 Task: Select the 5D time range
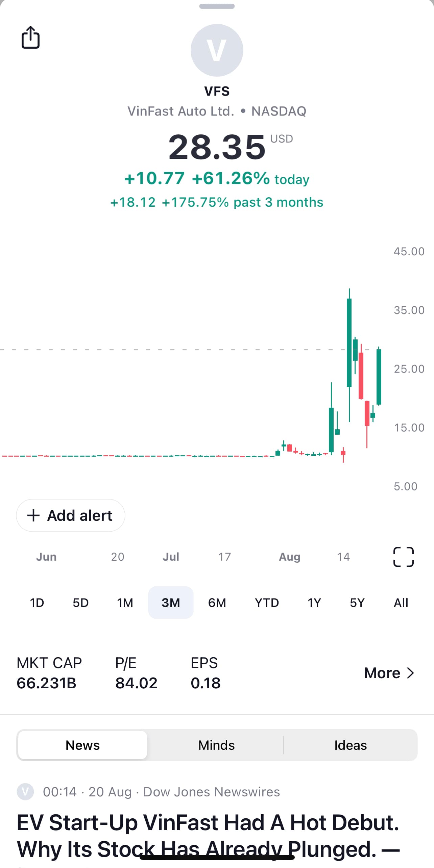(81, 603)
